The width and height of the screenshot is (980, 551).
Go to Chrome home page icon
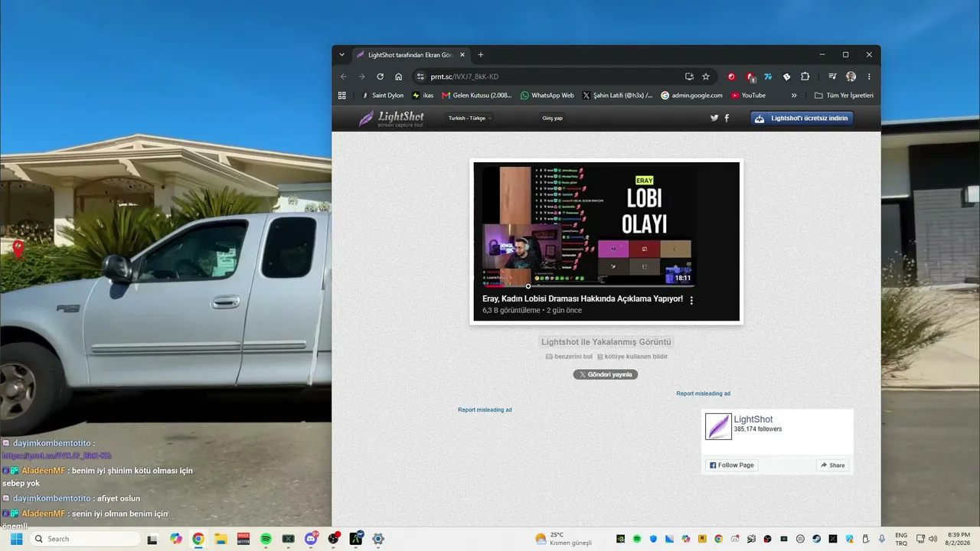[x=399, y=77]
